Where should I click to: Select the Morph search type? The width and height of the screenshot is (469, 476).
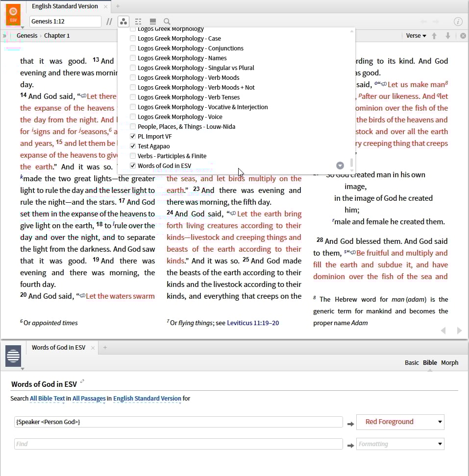point(449,363)
